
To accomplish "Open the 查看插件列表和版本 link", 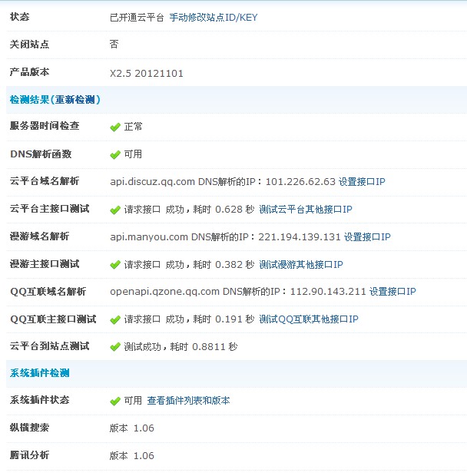I will (x=188, y=401).
